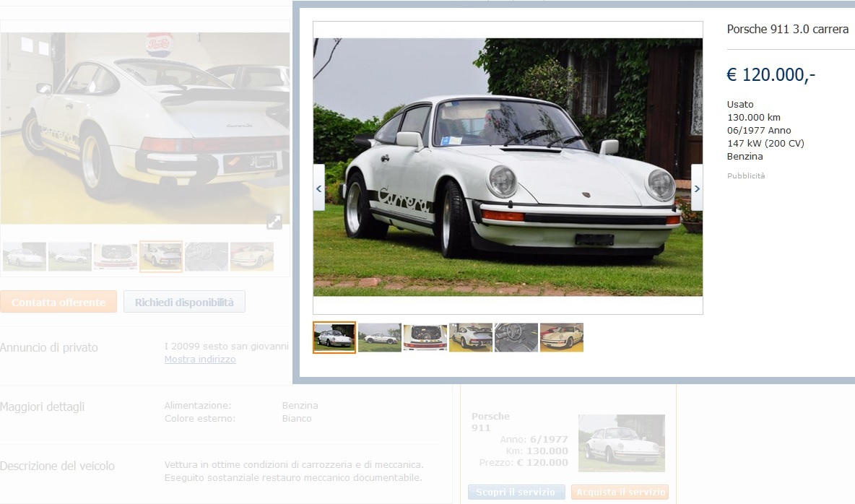Select the Anno: 6/1977 line in the service box
The width and height of the screenshot is (855, 504).
534,440
